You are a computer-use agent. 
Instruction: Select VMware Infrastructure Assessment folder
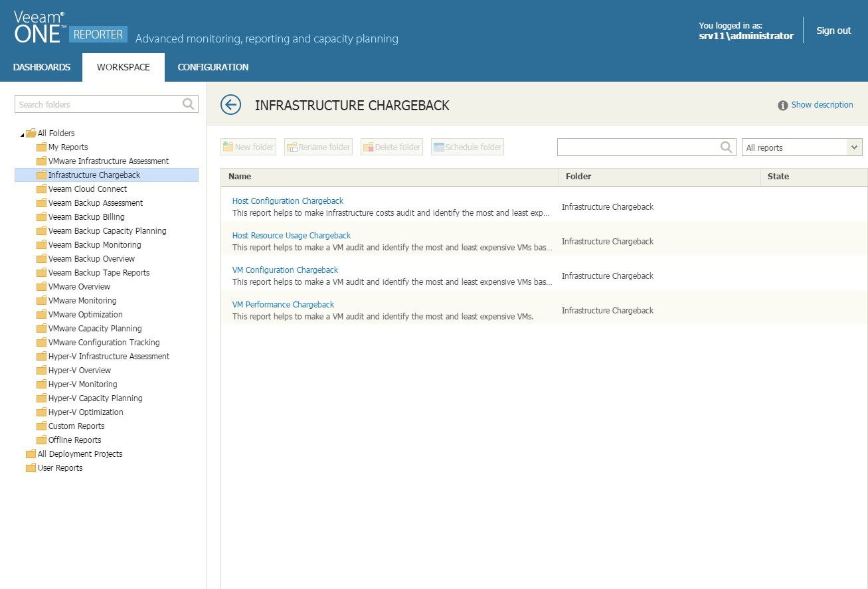pos(108,161)
